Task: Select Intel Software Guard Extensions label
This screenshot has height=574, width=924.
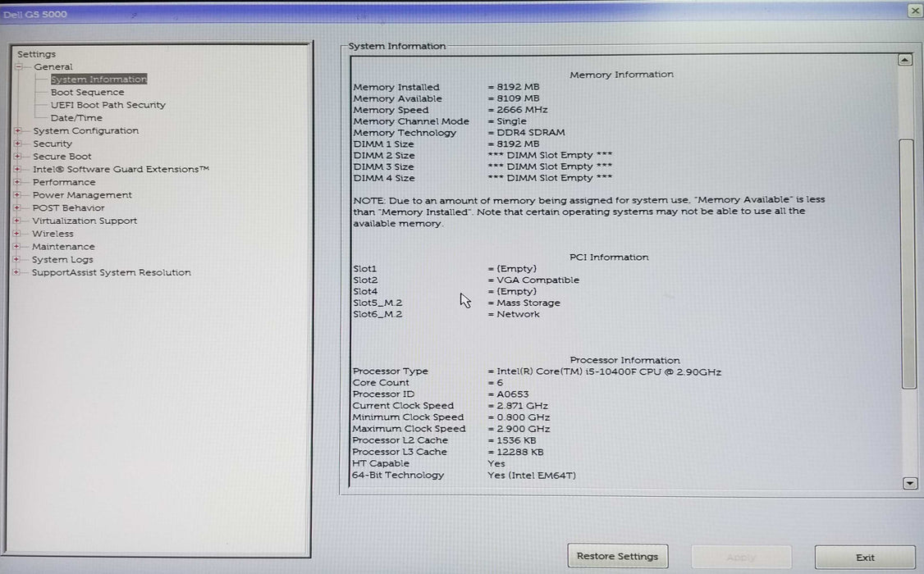Action: (121, 169)
